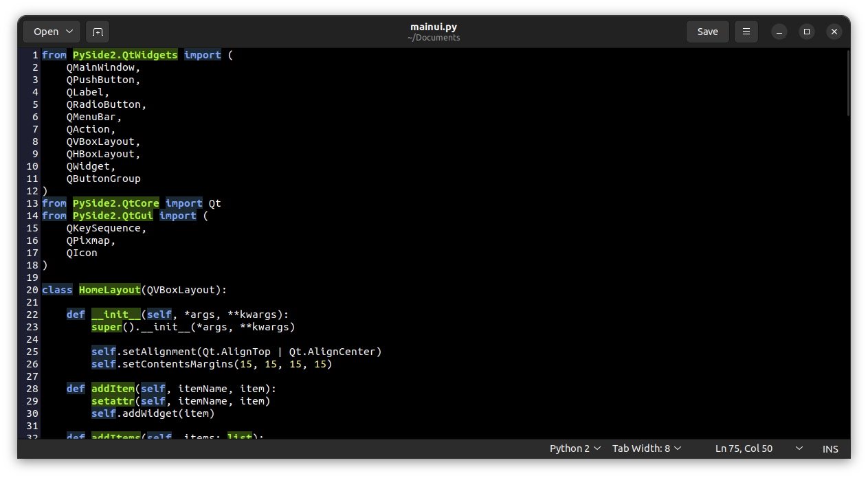Click the addItem method definition
Screen dimensions: 868x478
coord(112,388)
